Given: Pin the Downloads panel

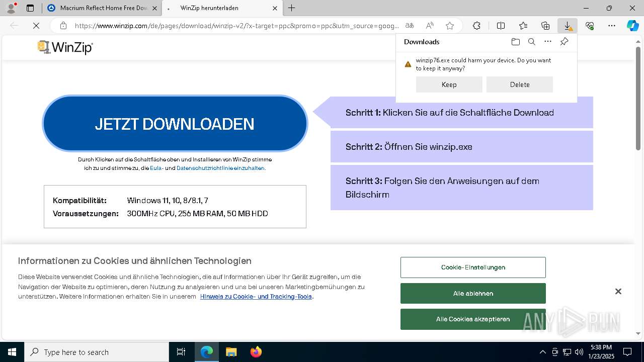Looking at the screenshot, I should click(x=564, y=42).
